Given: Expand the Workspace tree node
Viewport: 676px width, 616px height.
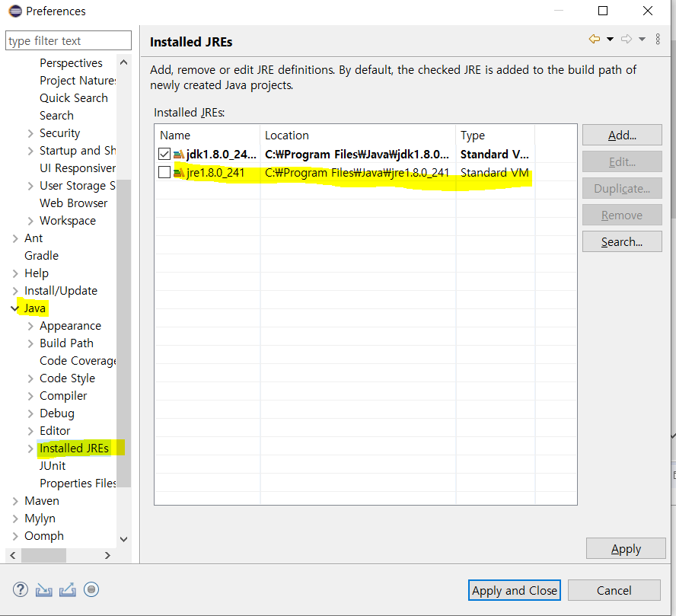Looking at the screenshot, I should pos(30,221).
